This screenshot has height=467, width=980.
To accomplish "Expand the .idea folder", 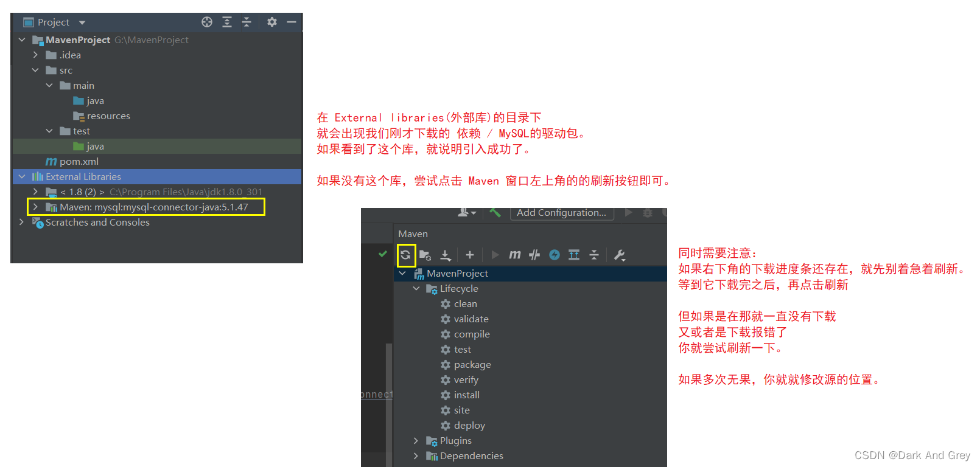I will [x=35, y=55].
